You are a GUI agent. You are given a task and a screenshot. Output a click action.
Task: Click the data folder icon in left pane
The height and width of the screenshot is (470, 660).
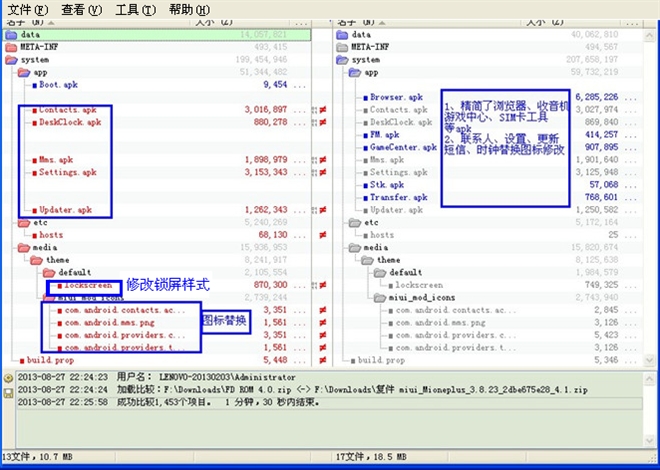(x=11, y=35)
